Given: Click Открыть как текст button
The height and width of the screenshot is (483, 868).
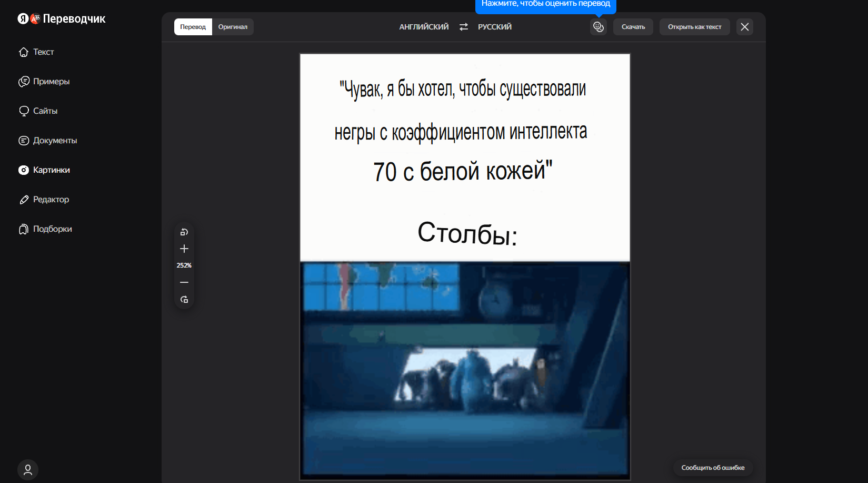Looking at the screenshot, I should (x=695, y=27).
